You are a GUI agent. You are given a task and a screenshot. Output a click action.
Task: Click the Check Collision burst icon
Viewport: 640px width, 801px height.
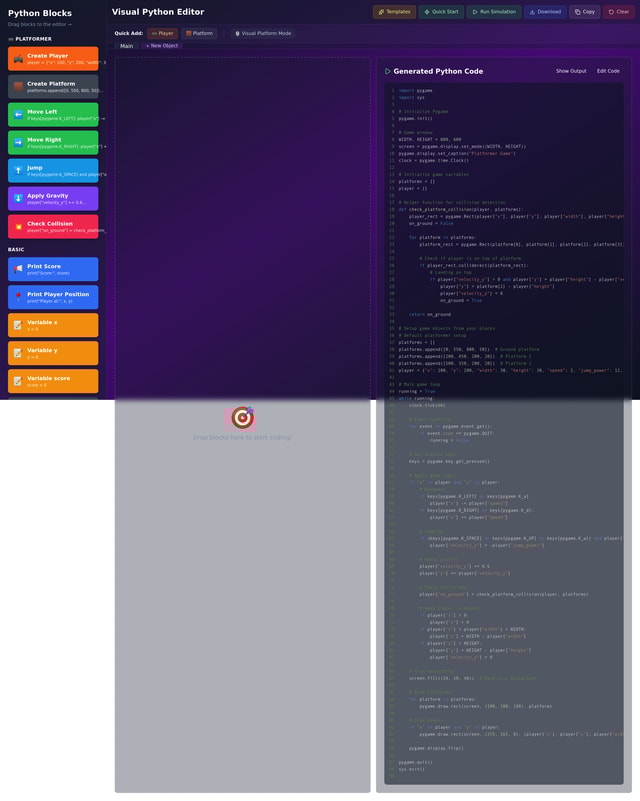18,226
